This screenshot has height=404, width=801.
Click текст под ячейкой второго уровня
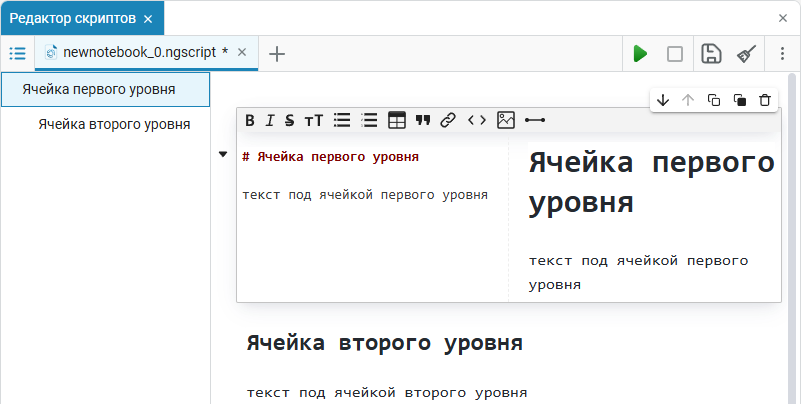point(387,393)
